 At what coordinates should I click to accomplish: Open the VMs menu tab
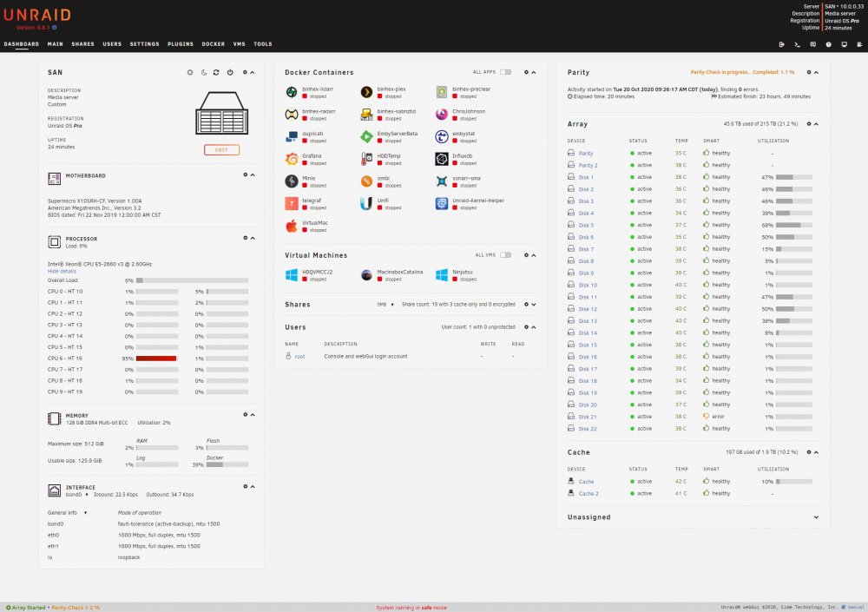240,43
